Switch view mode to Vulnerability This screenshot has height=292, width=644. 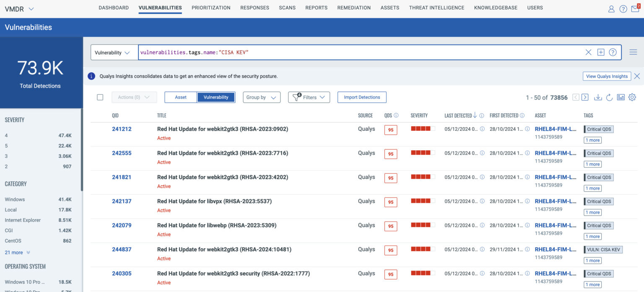pyautogui.click(x=216, y=97)
